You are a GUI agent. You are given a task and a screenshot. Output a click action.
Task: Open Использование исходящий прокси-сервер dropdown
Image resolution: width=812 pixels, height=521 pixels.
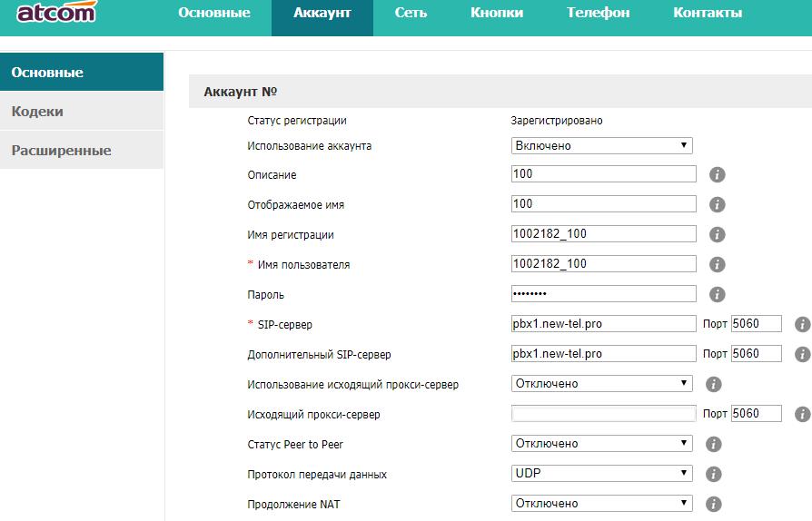click(x=601, y=384)
